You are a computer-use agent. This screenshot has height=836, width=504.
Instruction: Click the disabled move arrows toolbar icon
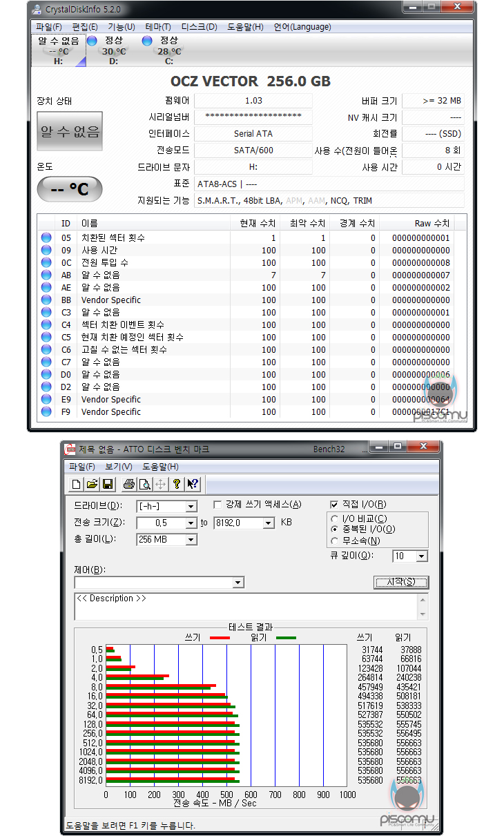(160, 484)
